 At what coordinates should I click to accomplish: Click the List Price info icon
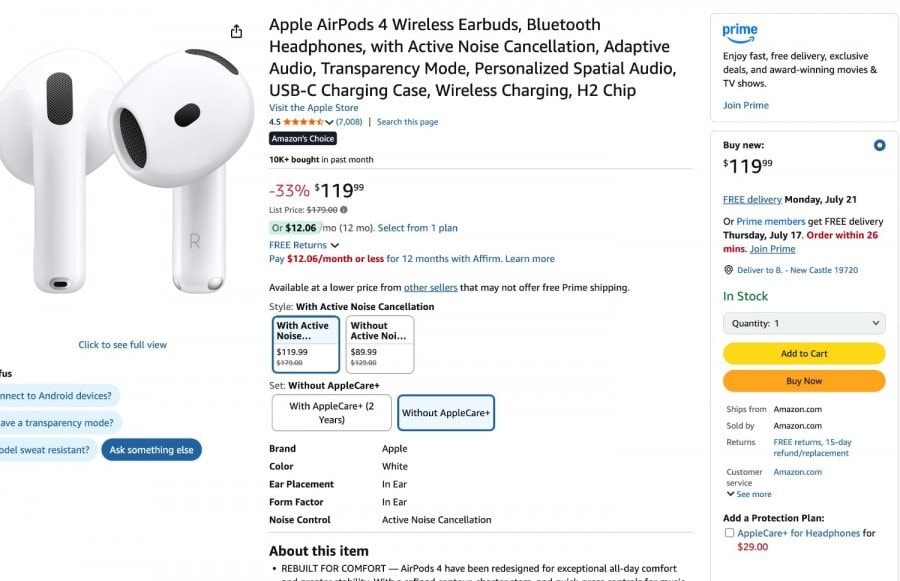(x=344, y=210)
